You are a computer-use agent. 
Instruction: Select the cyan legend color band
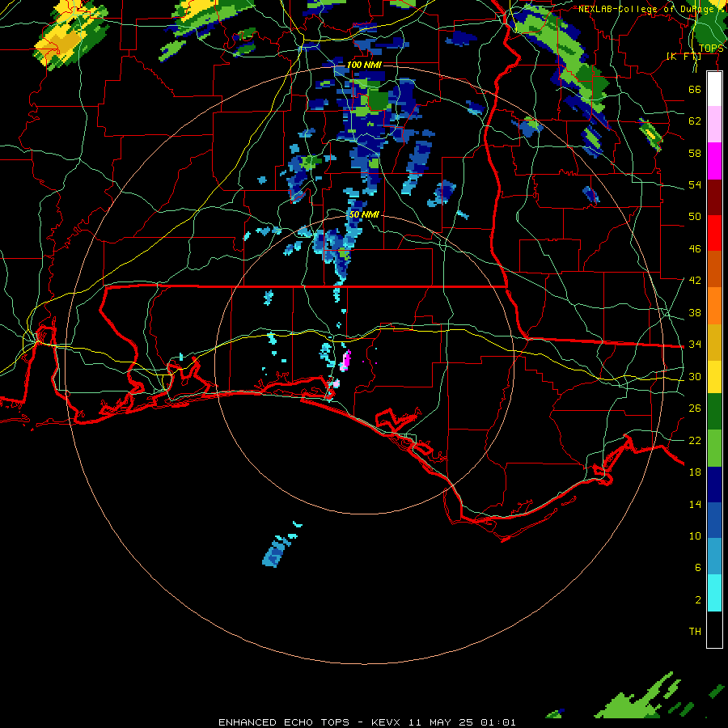tap(714, 593)
